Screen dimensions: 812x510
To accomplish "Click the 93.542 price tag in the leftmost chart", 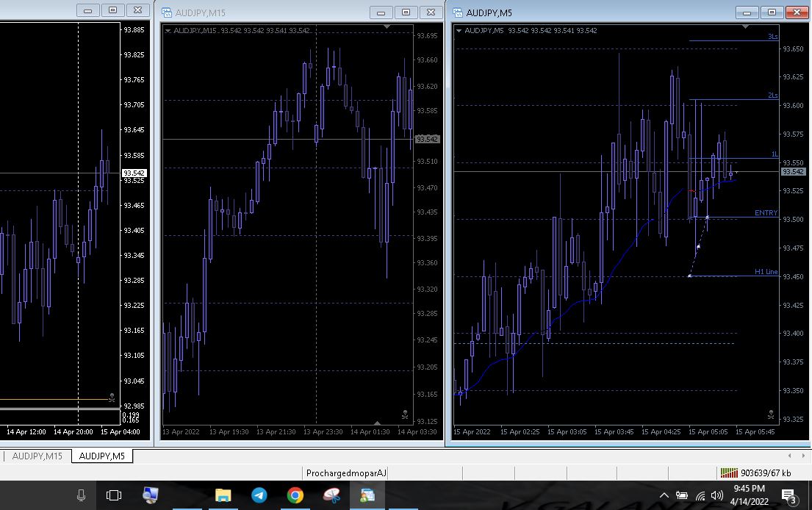I will [134, 173].
